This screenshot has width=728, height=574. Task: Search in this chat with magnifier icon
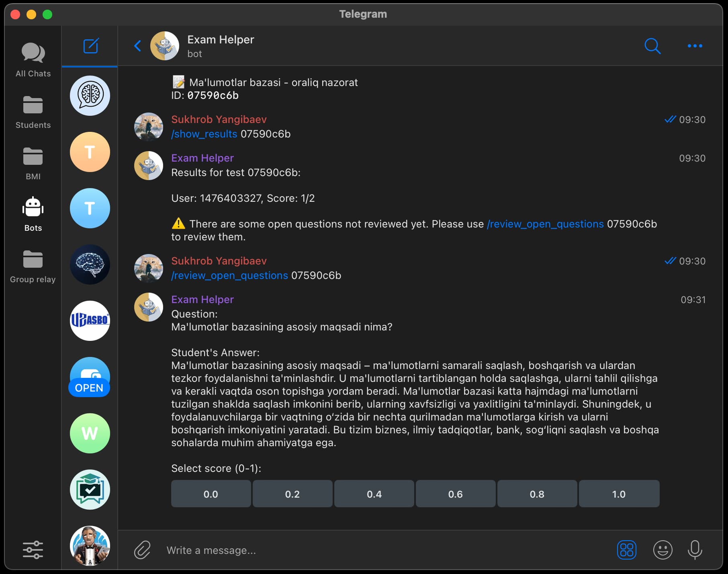tap(652, 46)
